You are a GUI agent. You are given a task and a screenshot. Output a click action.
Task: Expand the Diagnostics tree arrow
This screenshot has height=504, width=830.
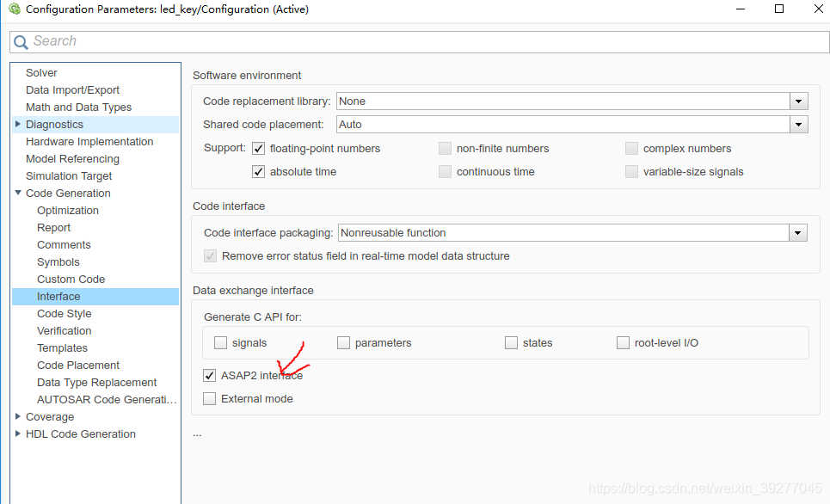point(17,124)
